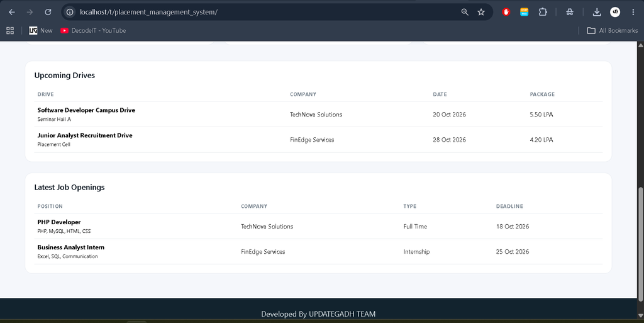
Task: Click PHP, MySQL, HTML, CSS skills text
Action: [64, 231]
